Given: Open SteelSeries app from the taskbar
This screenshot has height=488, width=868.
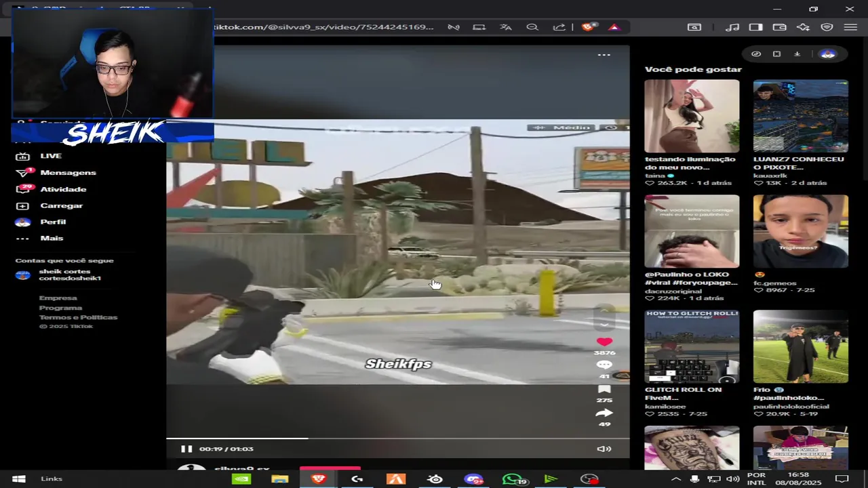Looking at the screenshot, I should [x=435, y=479].
